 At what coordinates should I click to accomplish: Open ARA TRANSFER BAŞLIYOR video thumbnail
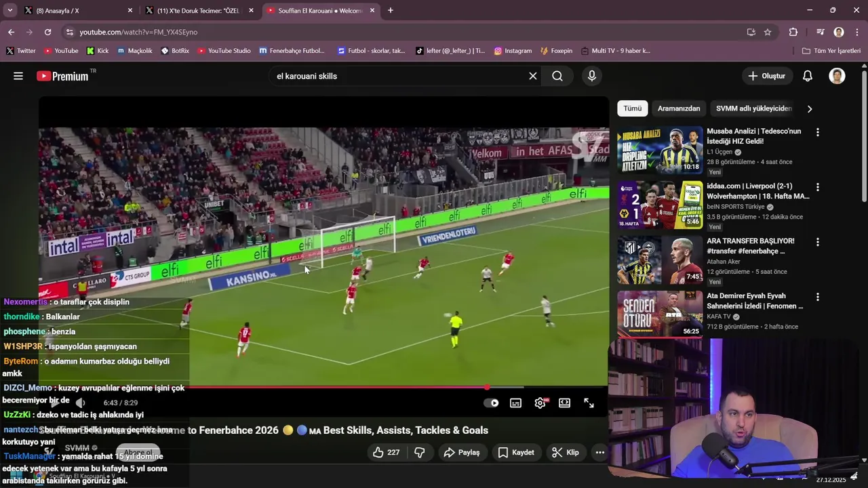[x=660, y=260]
